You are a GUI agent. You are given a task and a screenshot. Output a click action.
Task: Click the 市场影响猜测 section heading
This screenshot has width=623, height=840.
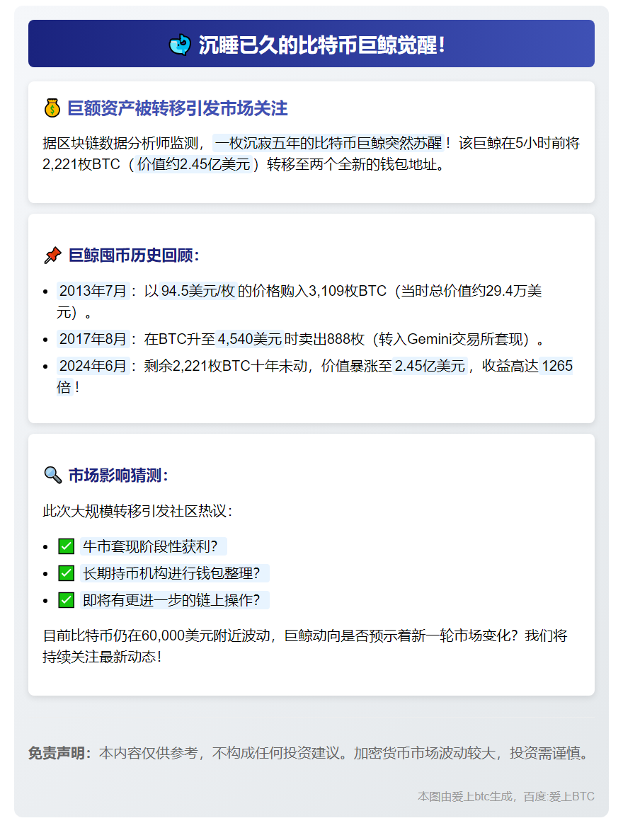[x=118, y=475]
